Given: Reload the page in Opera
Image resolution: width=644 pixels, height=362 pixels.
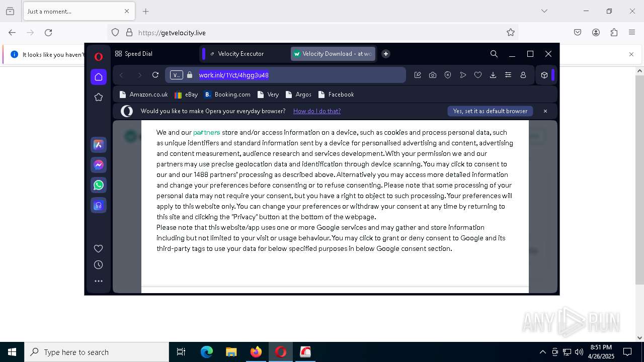Looking at the screenshot, I should pos(155,75).
